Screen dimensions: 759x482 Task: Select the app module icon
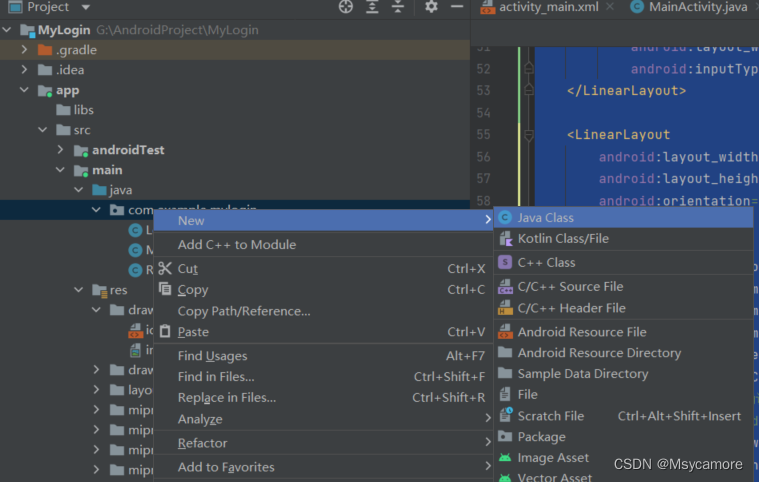(45, 90)
